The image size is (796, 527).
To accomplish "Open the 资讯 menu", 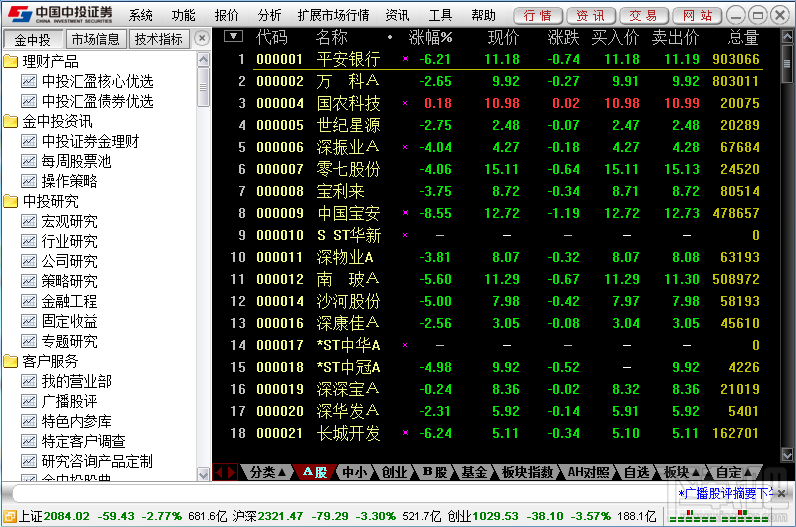I will [397, 15].
